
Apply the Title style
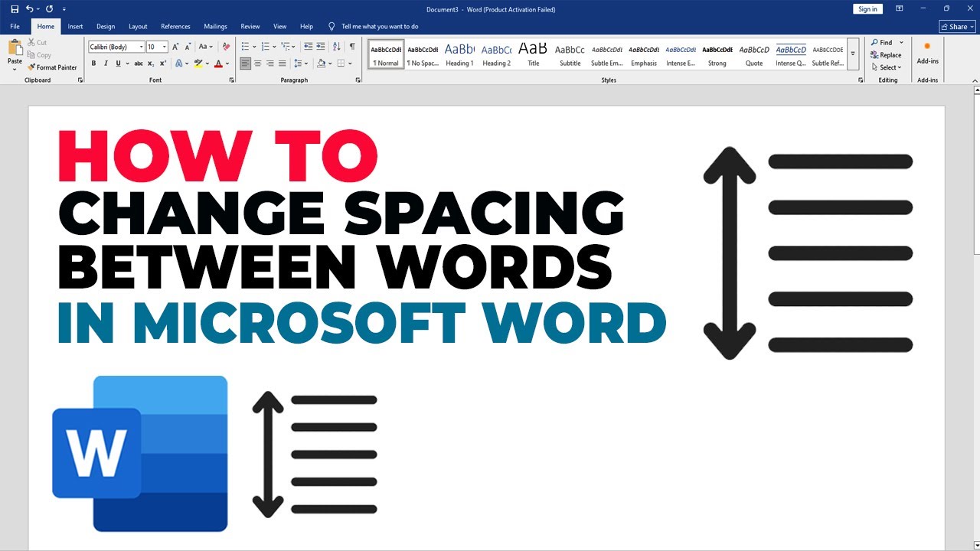pyautogui.click(x=533, y=55)
